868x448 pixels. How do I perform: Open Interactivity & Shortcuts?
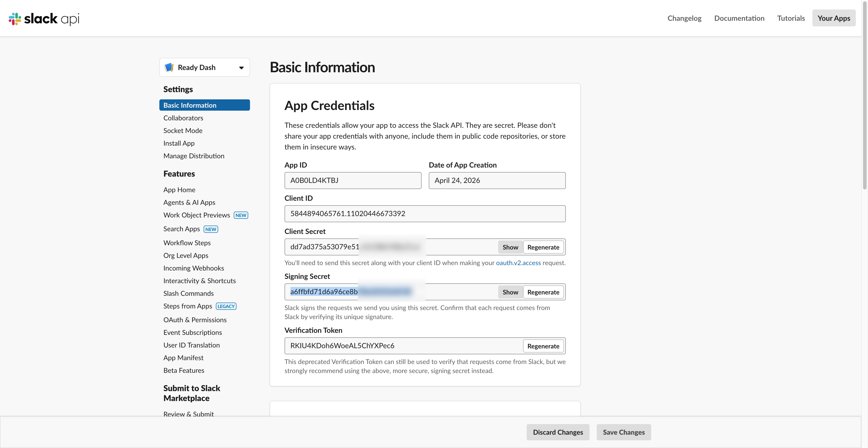tap(199, 281)
